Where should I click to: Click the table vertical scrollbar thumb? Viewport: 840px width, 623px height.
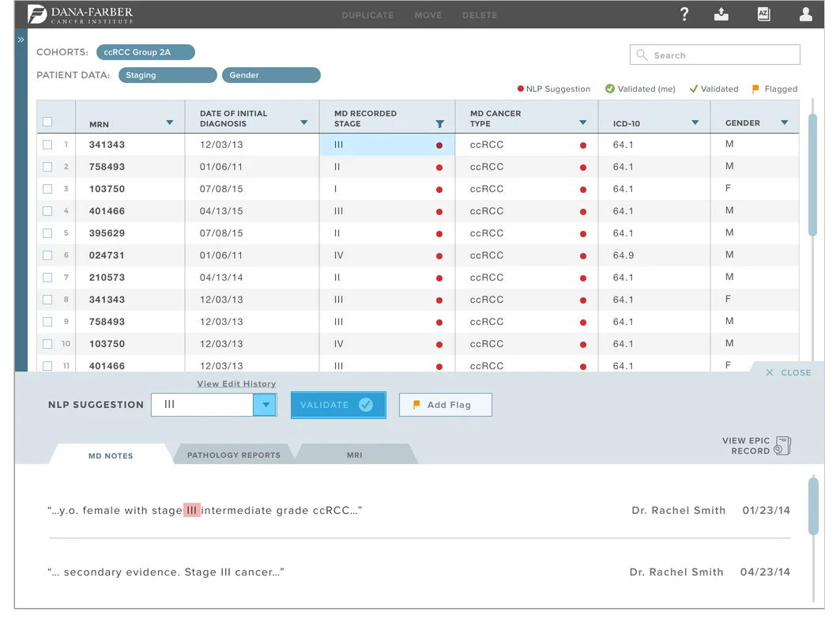pos(812,175)
